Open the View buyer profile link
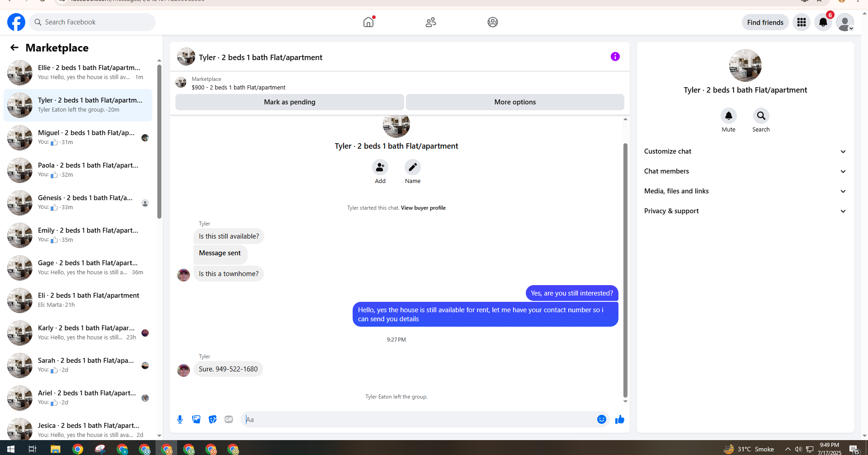Screen dimensions: 868x455 coord(423,208)
